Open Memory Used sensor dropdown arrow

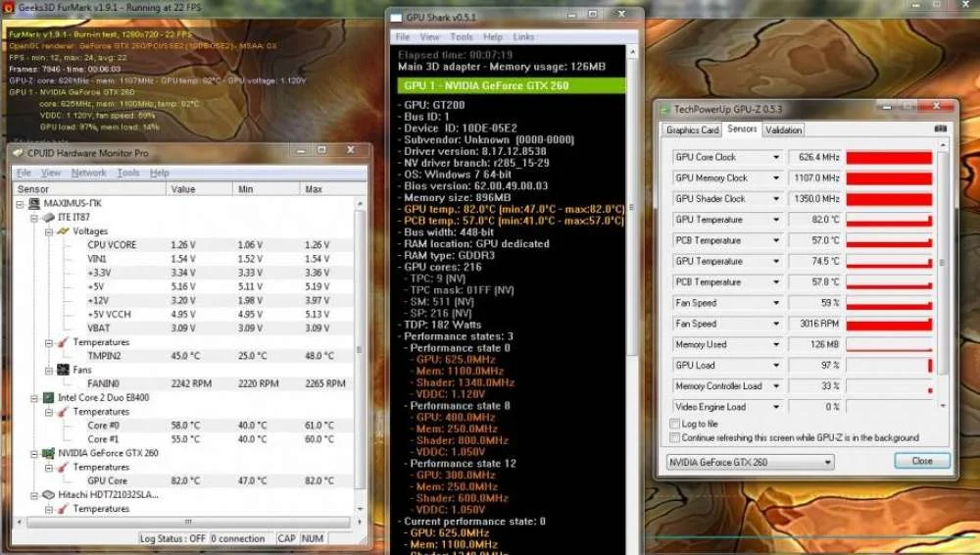click(776, 345)
